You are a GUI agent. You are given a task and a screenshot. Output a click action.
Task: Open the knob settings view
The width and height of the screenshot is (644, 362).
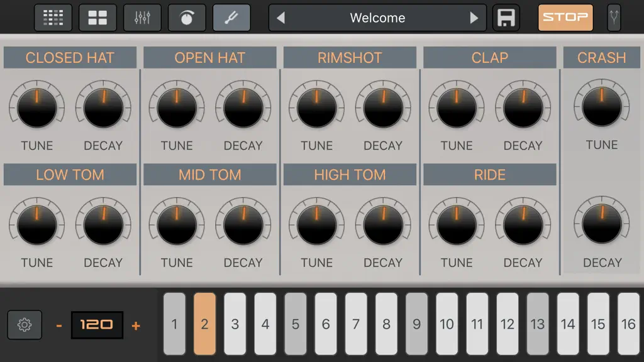pos(187,18)
